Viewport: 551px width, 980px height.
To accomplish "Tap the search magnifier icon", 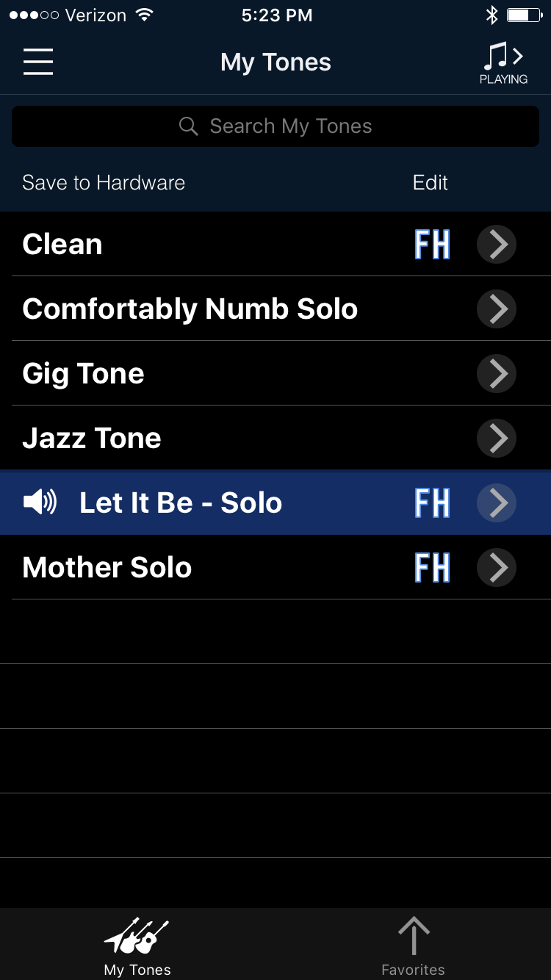I will 189,126.
